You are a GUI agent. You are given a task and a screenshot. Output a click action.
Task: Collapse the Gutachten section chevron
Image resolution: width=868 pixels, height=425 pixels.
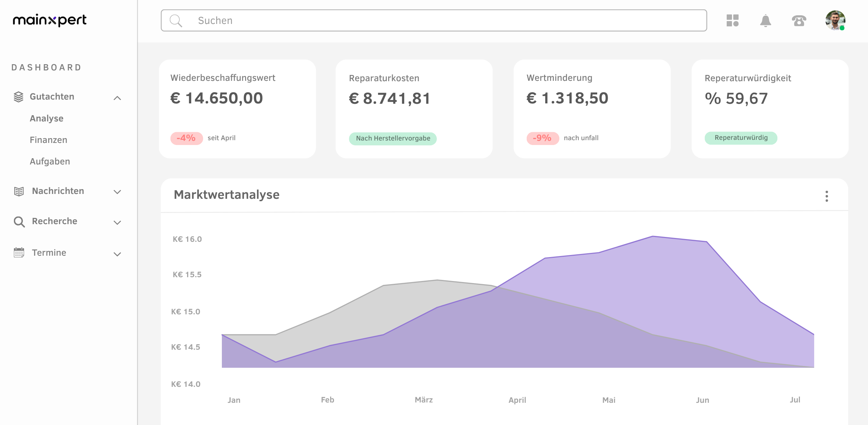coord(117,98)
